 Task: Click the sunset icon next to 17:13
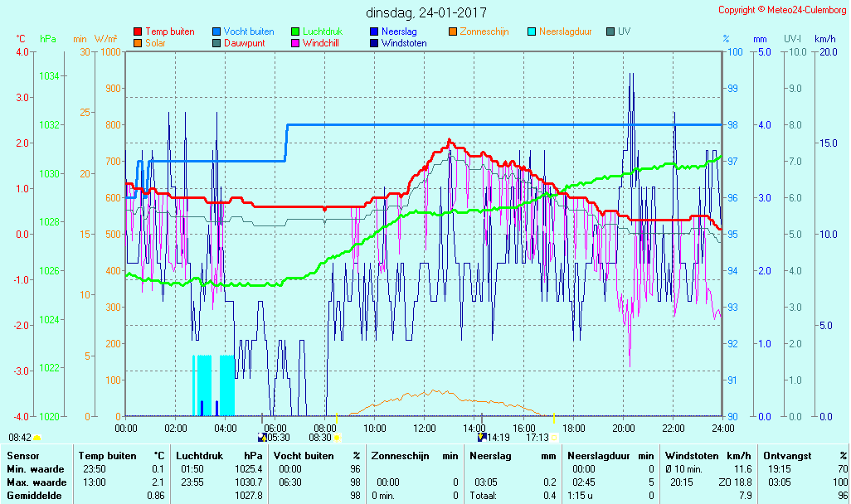(x=554, y=438)
